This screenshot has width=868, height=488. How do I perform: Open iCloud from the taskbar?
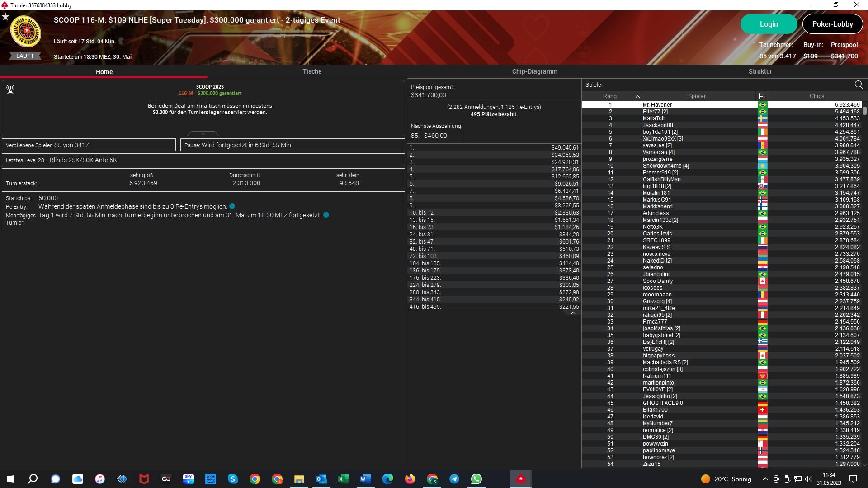(x=78, y=479)
